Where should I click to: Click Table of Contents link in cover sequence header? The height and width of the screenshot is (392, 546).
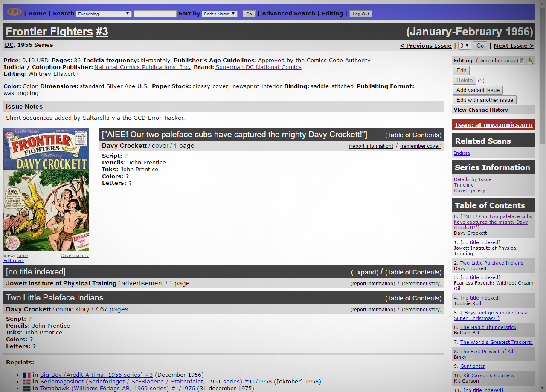click(413, 135)
